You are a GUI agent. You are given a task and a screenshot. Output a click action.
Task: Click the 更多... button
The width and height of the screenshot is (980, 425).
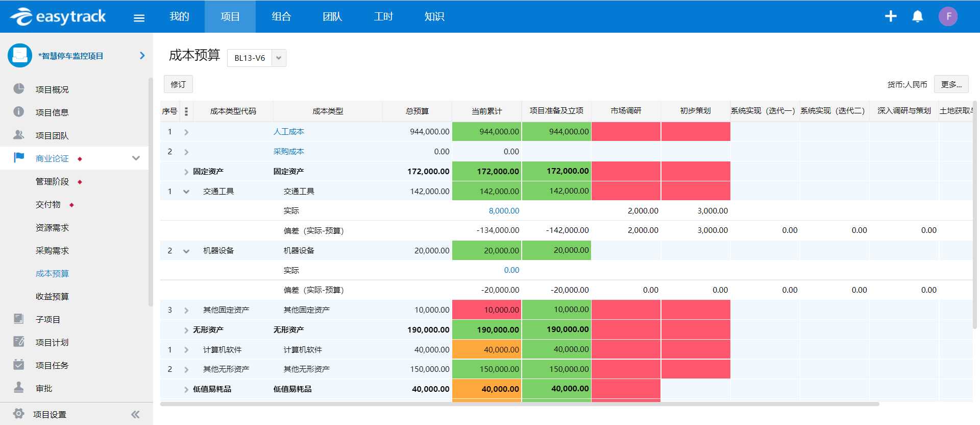coord(951,84)
